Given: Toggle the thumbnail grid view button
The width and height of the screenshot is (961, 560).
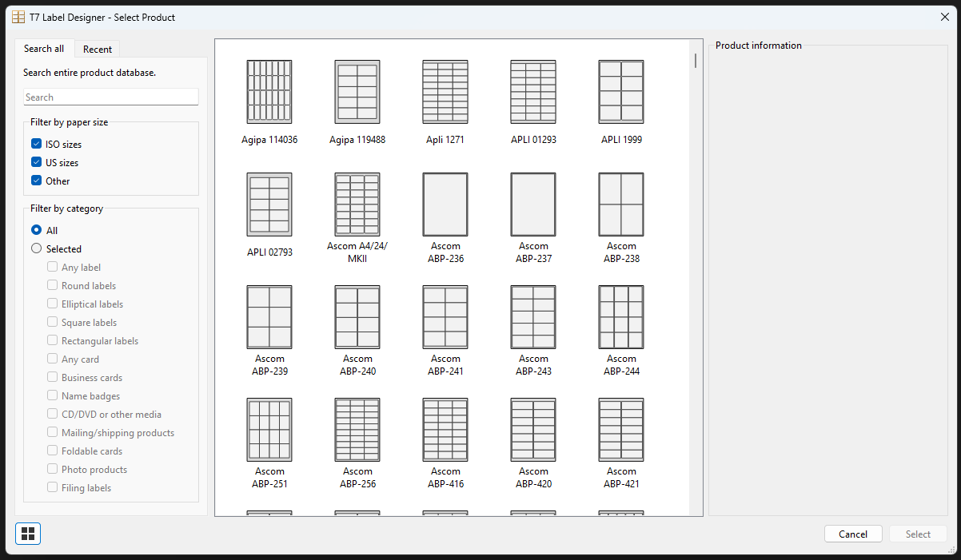Looking at the screenshot, I should [x=28, y=534].
